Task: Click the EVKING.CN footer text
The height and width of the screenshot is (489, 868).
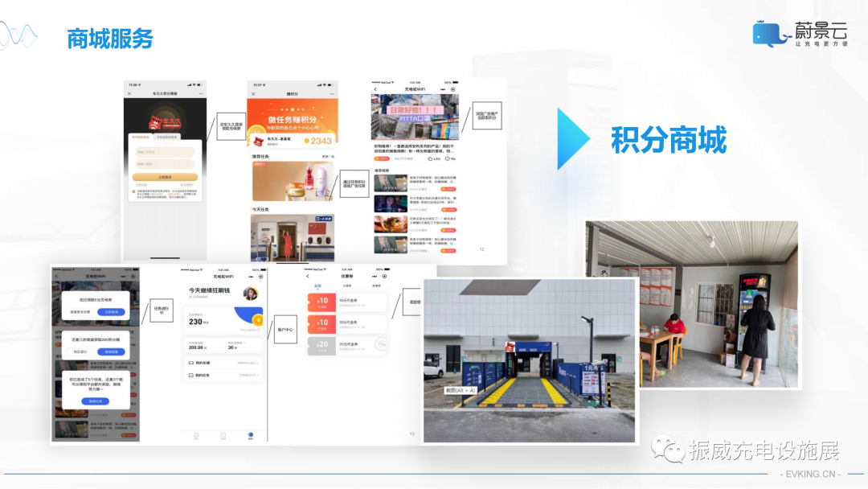Action: point(810,474)
